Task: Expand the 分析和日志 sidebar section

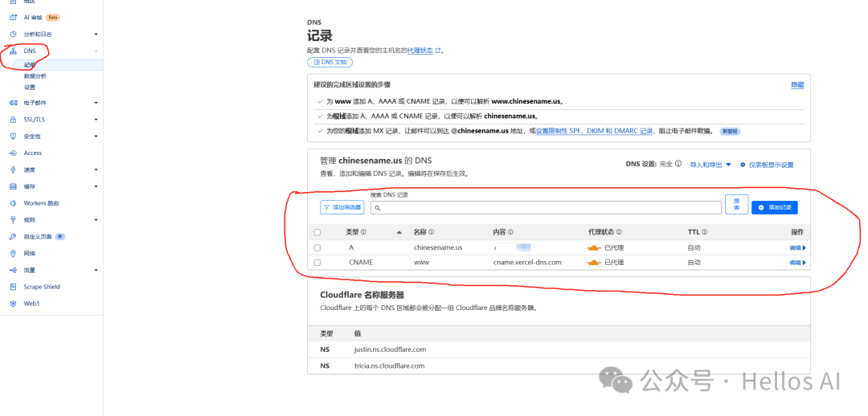Action: [96, 35]
